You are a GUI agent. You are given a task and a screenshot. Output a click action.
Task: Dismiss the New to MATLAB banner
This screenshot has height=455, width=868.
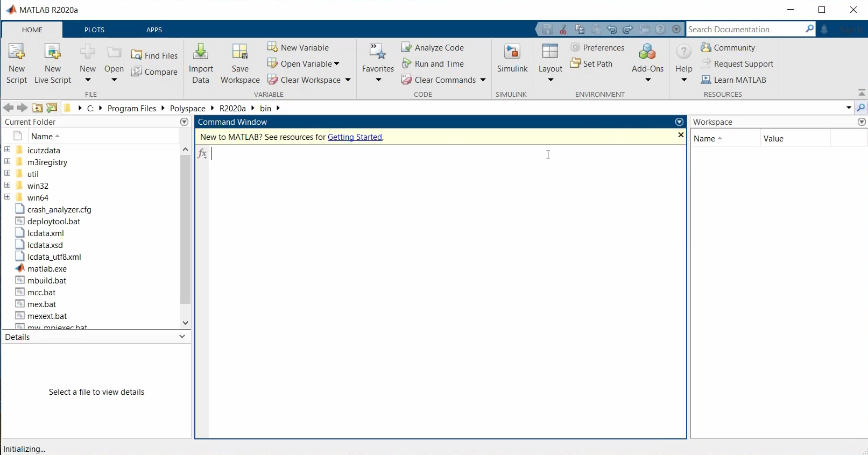[x=681, y=136]
